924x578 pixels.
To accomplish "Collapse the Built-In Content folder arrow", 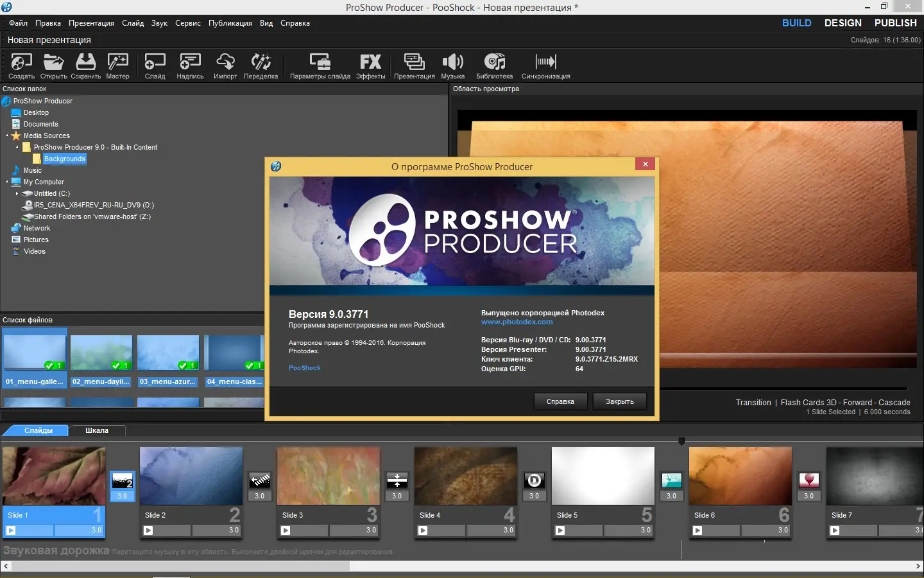I will [x=17, y=147].
